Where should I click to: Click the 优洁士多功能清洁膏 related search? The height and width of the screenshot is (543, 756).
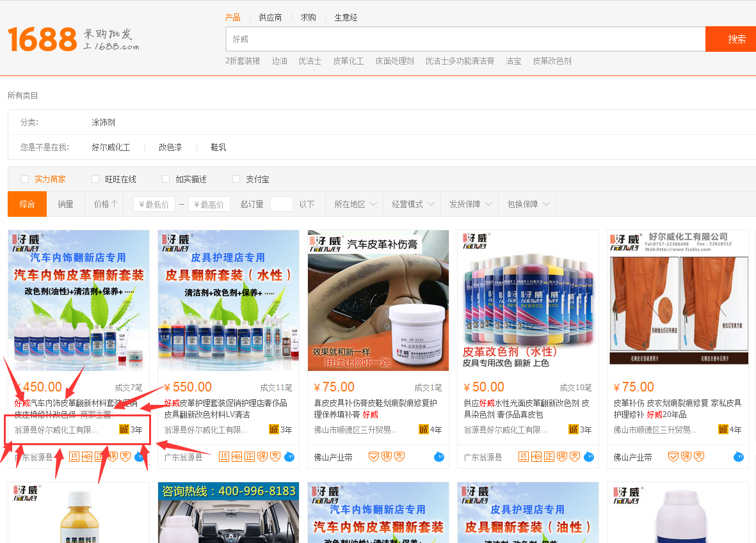[460, 61]
